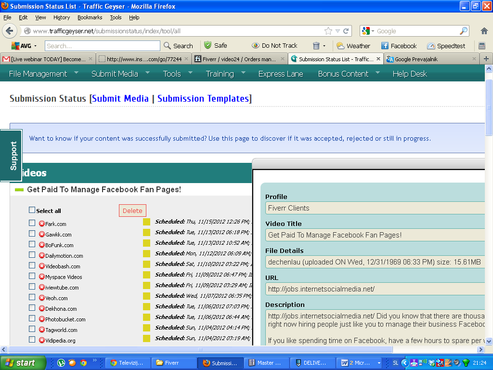The width and height of the screenshot is (493, 370).
Task: Open the Facebook toolbar shortcut
Action: [399, 46]
